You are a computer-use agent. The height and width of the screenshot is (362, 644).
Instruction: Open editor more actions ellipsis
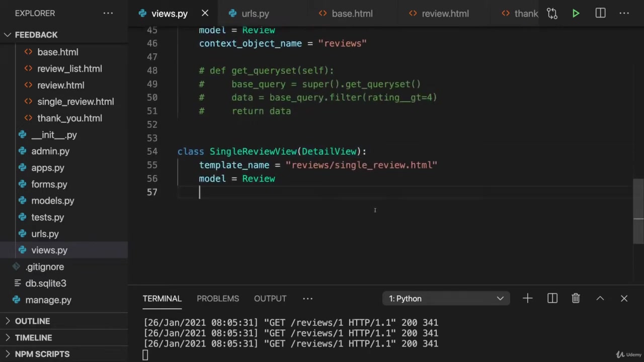click(x=624, y=14)
